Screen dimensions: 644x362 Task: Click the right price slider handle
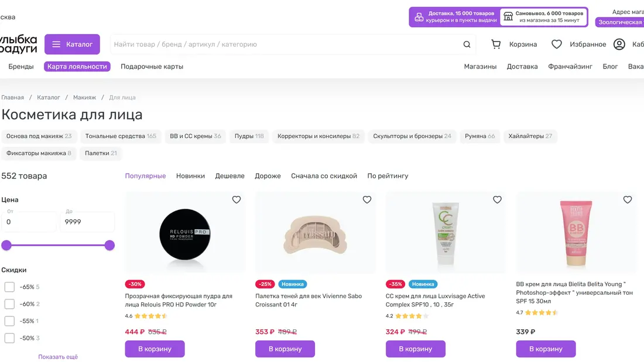(109, 245)
